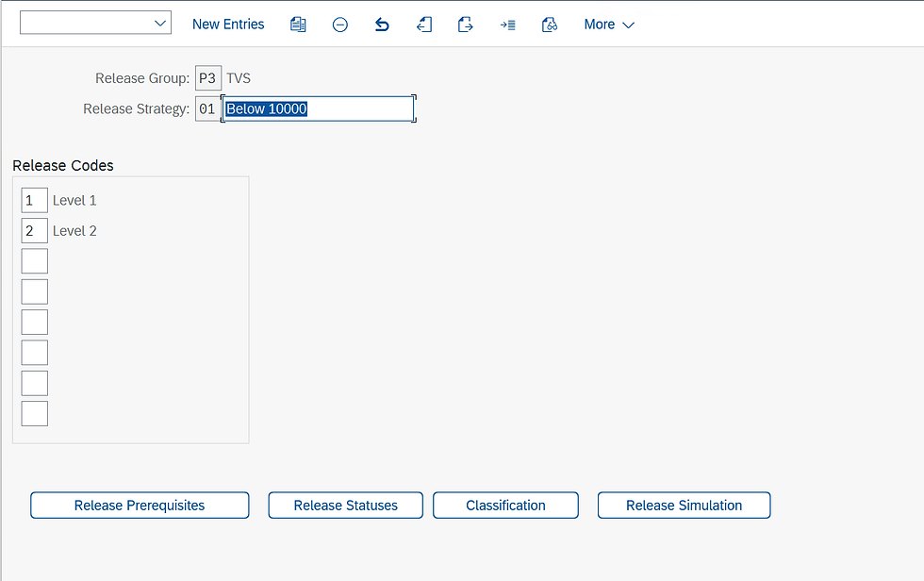
Task: Click the Release Strategy code field 01
Action: [x=207, y=109]
